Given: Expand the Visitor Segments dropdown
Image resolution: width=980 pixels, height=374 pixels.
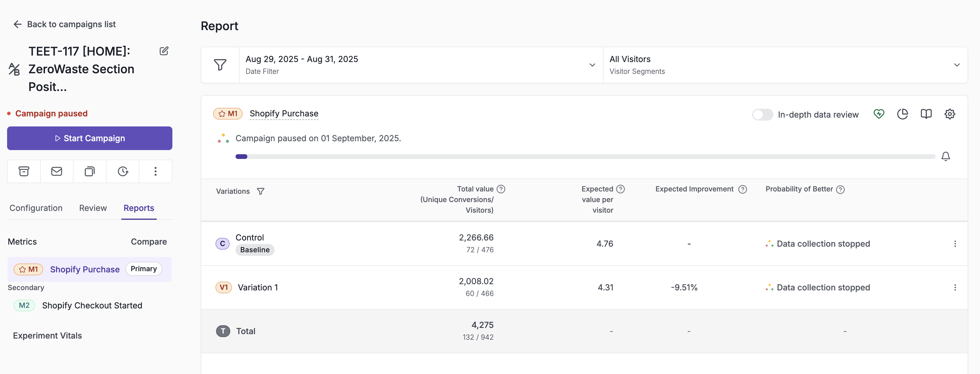Looking at the screenshot, I should click(785, 65).
